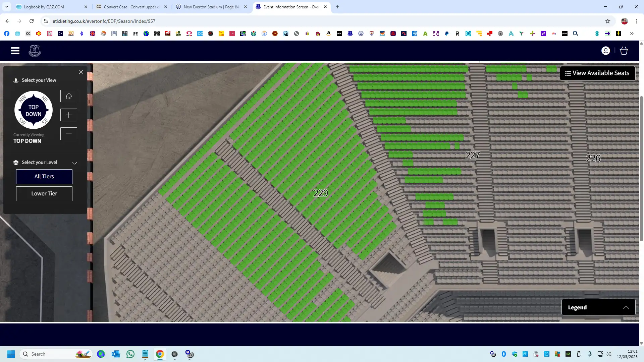Select the TOP DOWN compass view
644x362 pixels.
click(x=34, y=110)
